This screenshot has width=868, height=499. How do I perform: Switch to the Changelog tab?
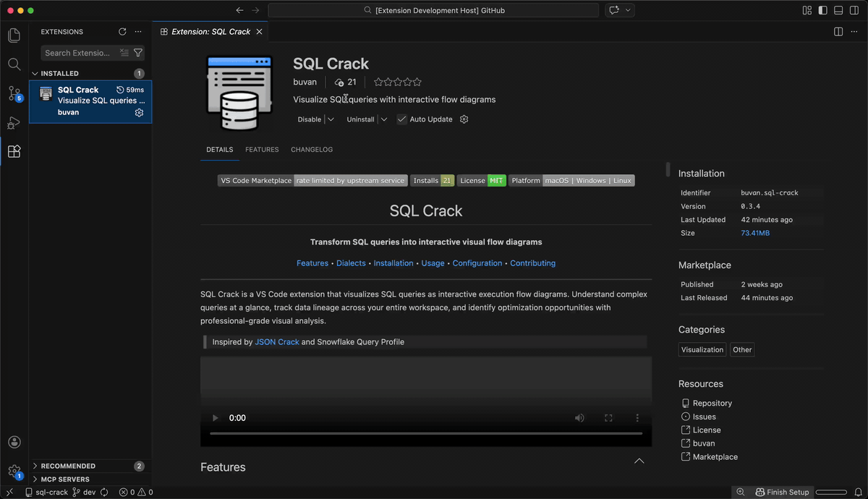click(x=312, y=150)
